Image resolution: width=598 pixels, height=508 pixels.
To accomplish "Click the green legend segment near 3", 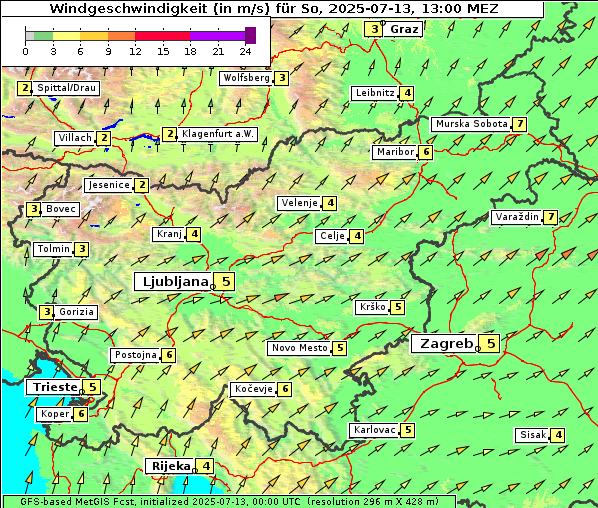I will 43,36.
